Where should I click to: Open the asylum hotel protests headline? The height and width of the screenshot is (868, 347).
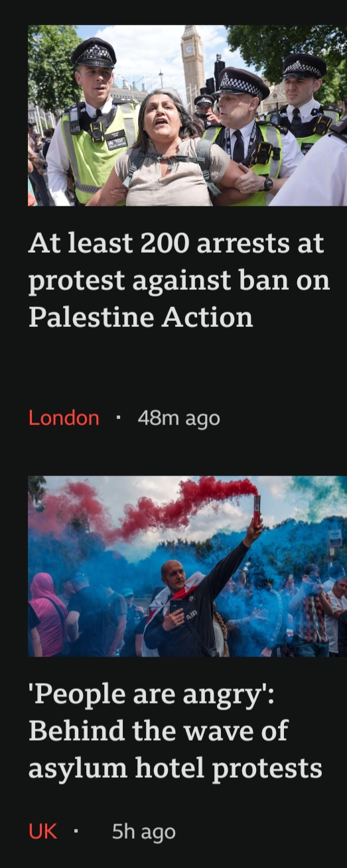click(175, 731)
